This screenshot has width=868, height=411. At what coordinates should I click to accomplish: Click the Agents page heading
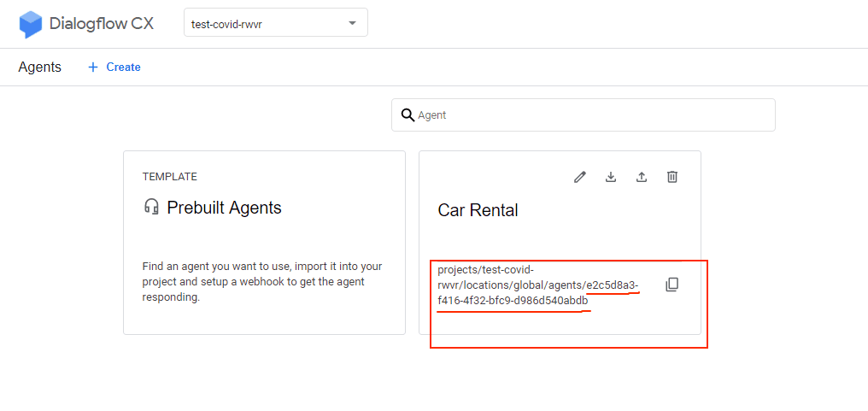click(40, 67)
